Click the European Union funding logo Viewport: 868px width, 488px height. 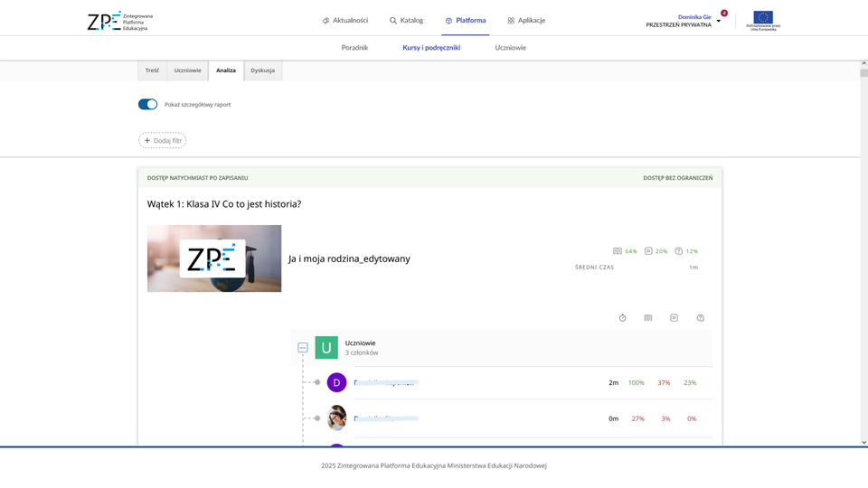763,20
